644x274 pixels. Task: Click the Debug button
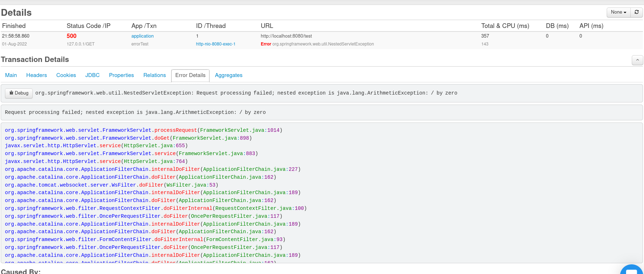coord(19,93)
